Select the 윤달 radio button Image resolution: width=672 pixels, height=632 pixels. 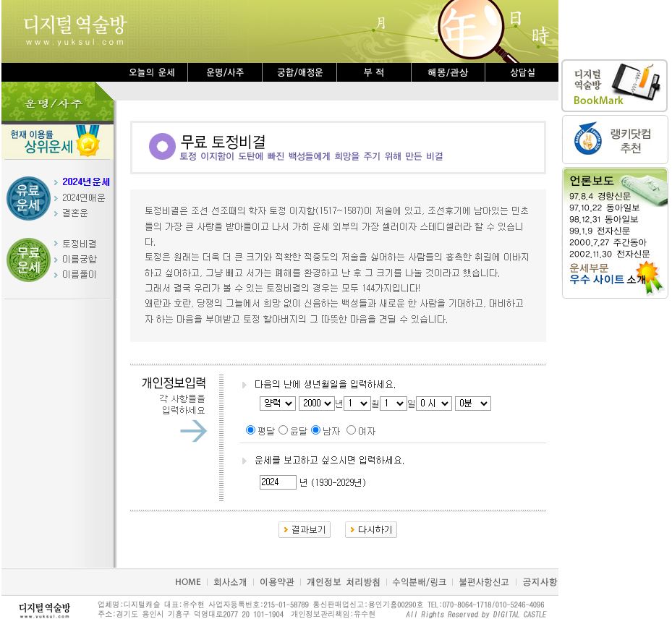click(282, 430)
